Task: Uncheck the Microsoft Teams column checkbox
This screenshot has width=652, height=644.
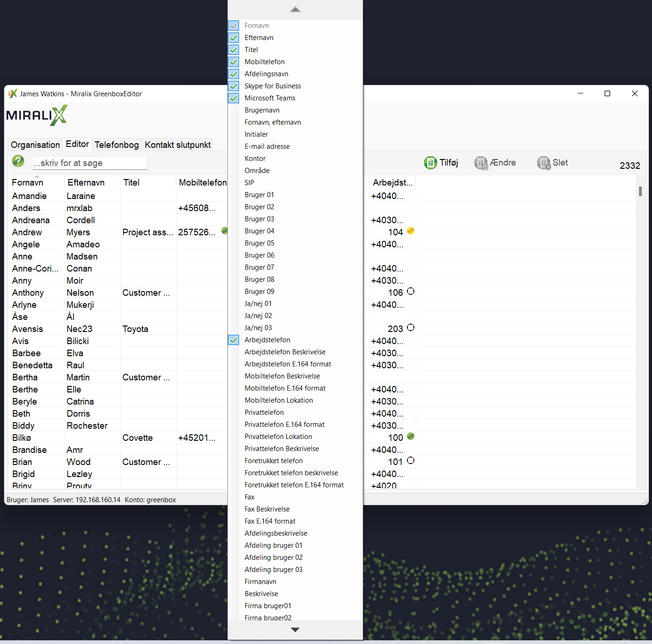Action: pos(233,98)
